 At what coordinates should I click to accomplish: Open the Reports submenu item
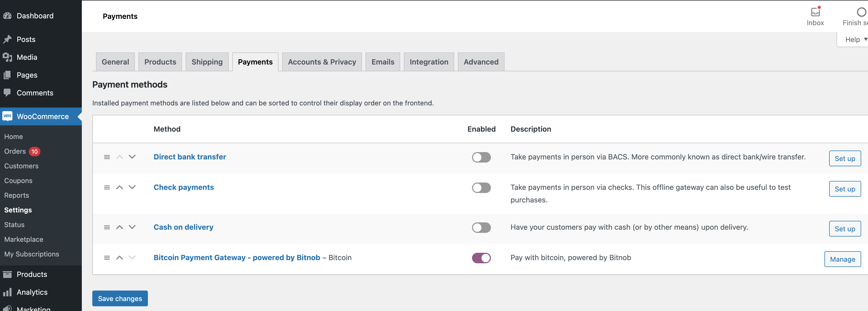17,195
